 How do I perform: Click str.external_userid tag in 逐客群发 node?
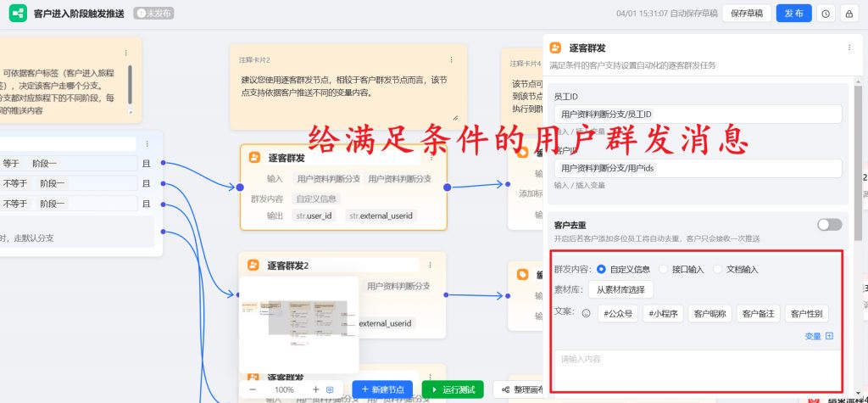point(381,215)
